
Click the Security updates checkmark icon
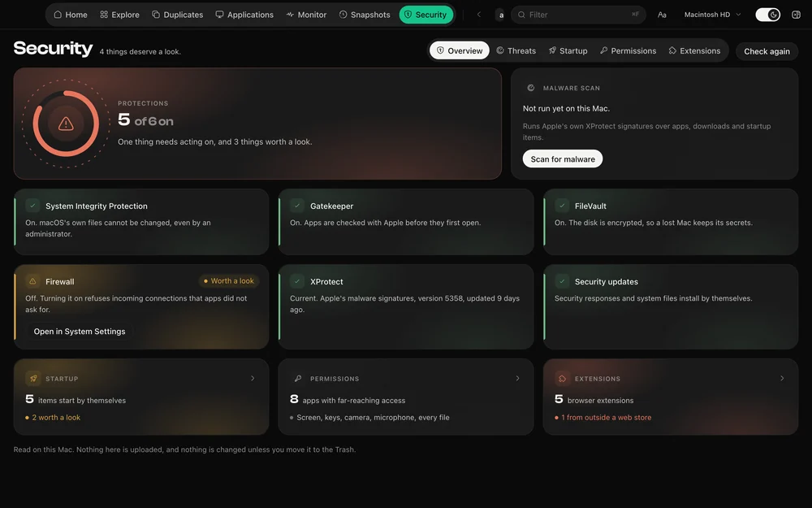point(562,281)
